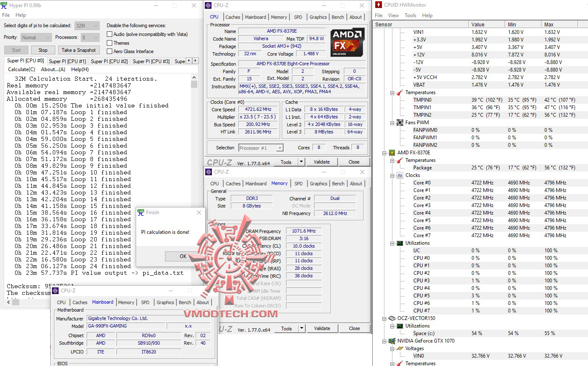Click the Stop button in Hyper PI
The height and width of the screenshot is (366, 588).
tap(43, 50)
